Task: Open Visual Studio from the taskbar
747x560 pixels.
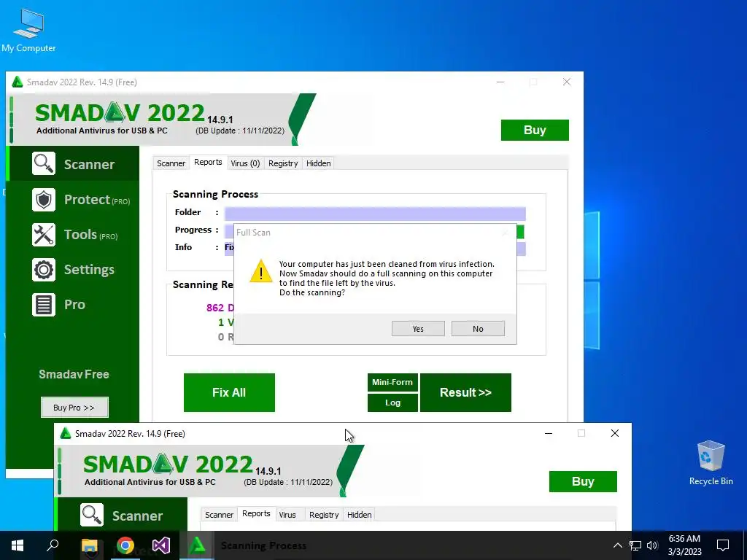Action: coord(161,545)
